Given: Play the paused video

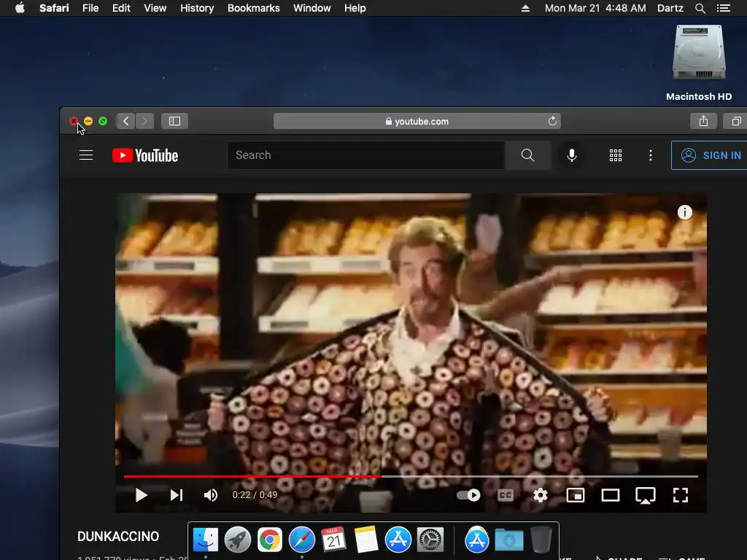Looking at the screenshot, I should click(x=141, y=495).
